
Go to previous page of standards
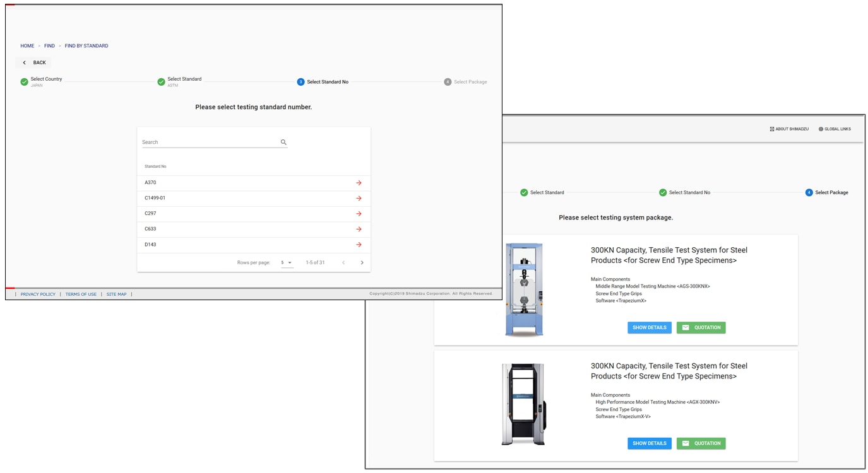[x=343, y=262]
